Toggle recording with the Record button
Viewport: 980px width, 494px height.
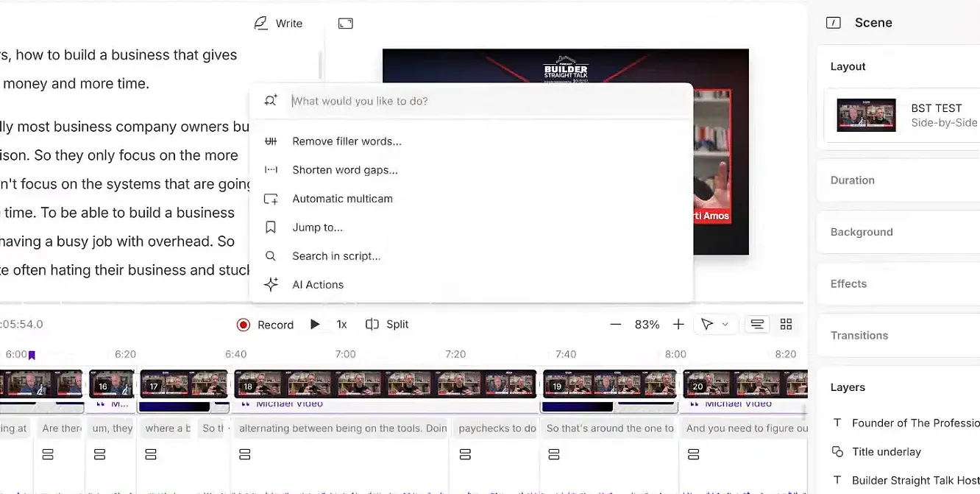[265, 324]
